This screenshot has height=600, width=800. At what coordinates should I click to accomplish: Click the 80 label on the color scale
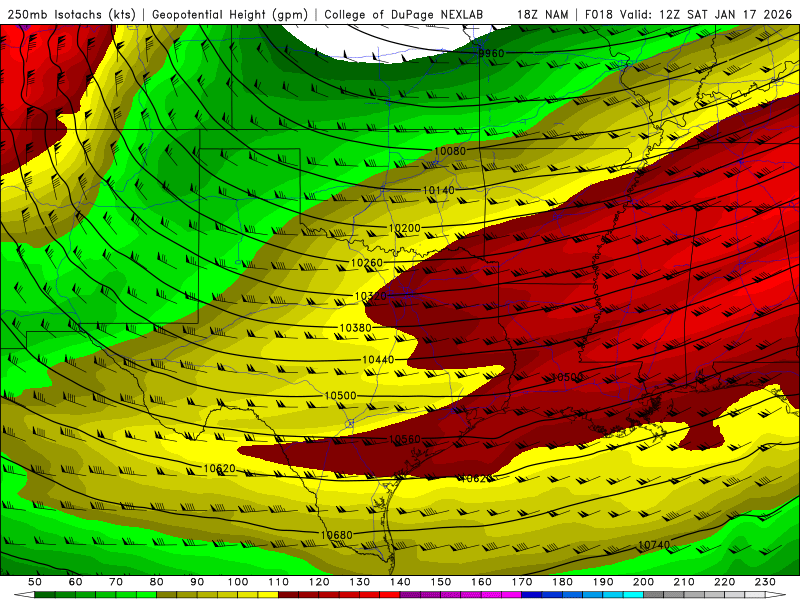tap(157, 582)
